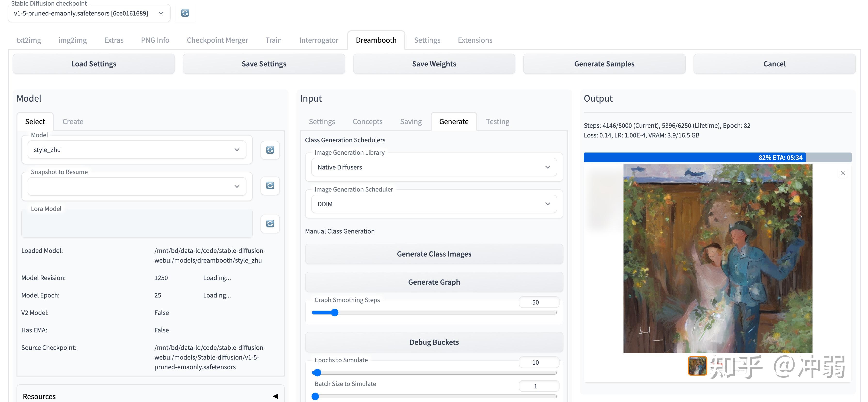Click refresh icon beside style_zhu model dropdown

click(270, 150)
